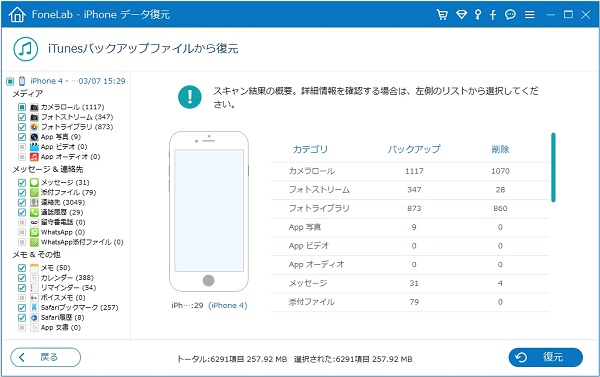This screenshot has width=600, height=377.
Task: Uncheck フォトライブラリ (873) checkbox
Action: [22, 127]
